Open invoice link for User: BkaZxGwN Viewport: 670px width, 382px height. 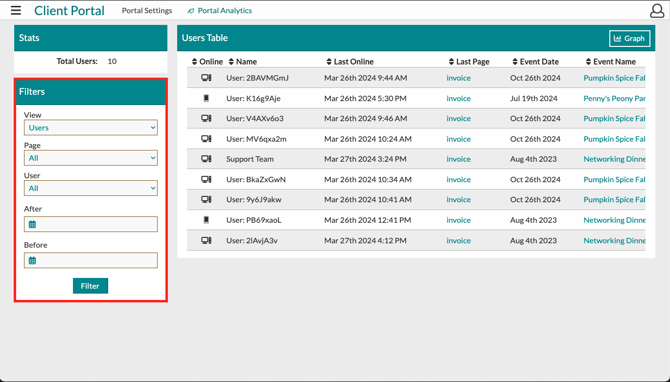[x=458, y=179]
